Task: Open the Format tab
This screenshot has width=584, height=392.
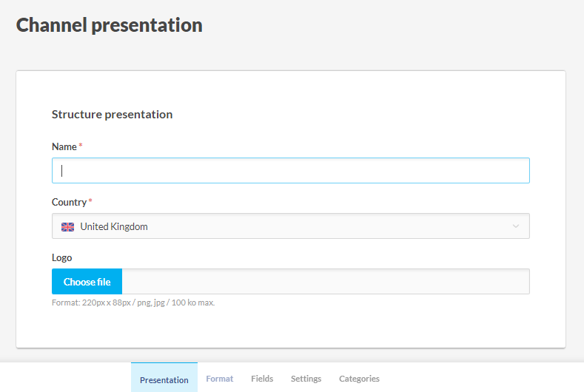Action: (x=219, y=379)
